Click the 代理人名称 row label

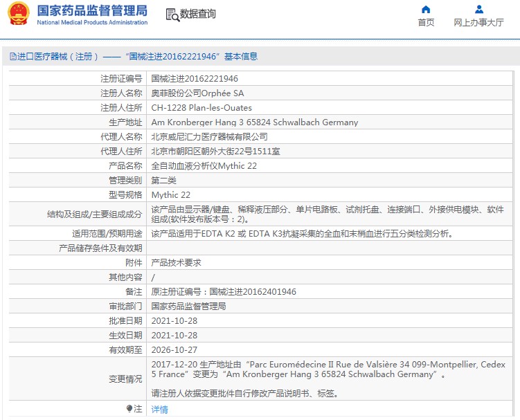[x=121, y=136]
